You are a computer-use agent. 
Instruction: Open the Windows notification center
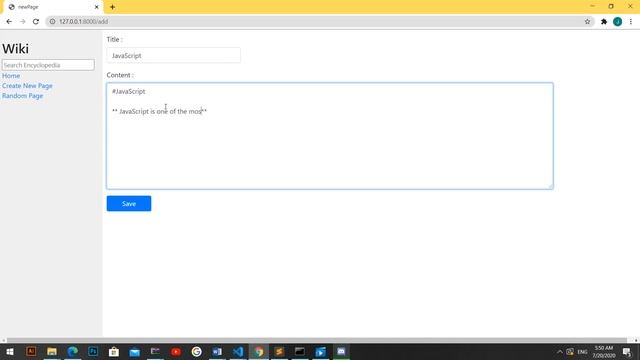coord(627,352)
